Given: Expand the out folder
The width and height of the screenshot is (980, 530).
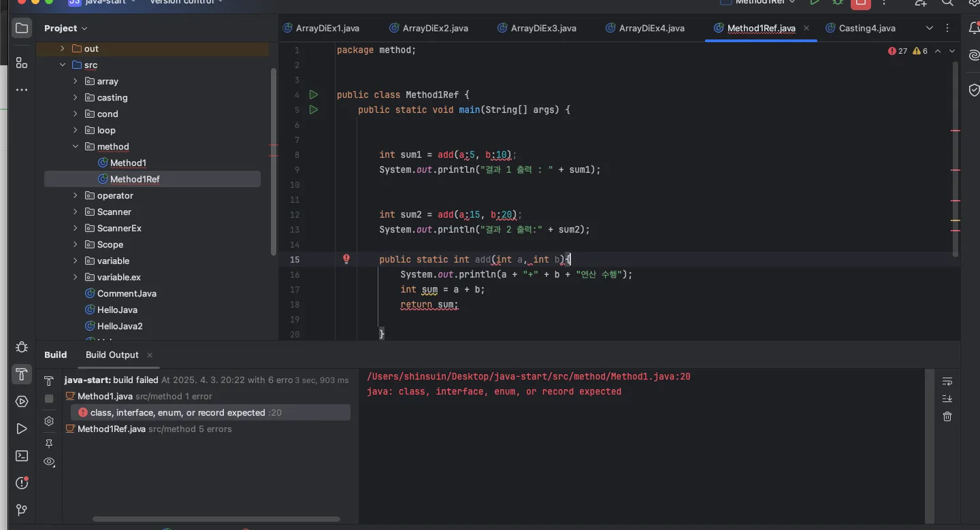Looking at the screenshot, I should (62, 48).
